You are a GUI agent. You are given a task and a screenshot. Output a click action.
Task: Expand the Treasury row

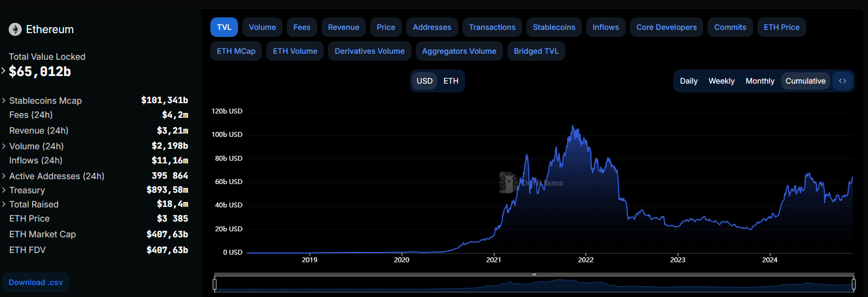[x=4, y=190]
